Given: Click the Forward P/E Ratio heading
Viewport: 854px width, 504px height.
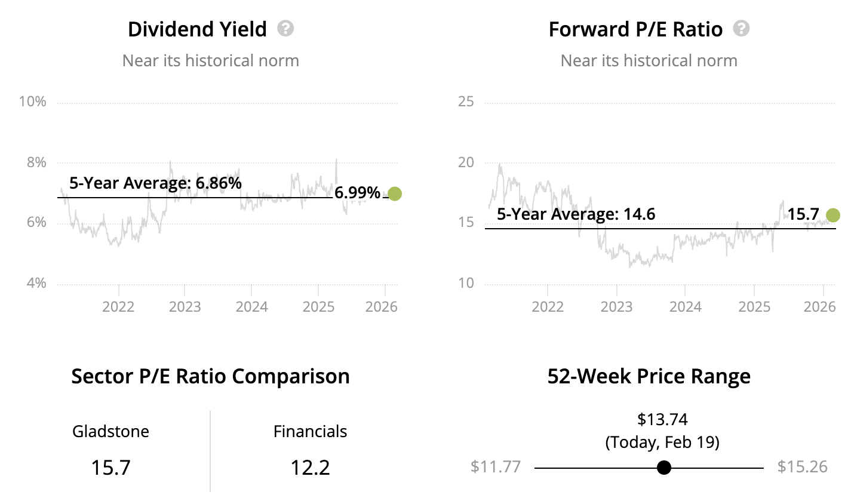Looking at the screenshot, I should (635, 29).
